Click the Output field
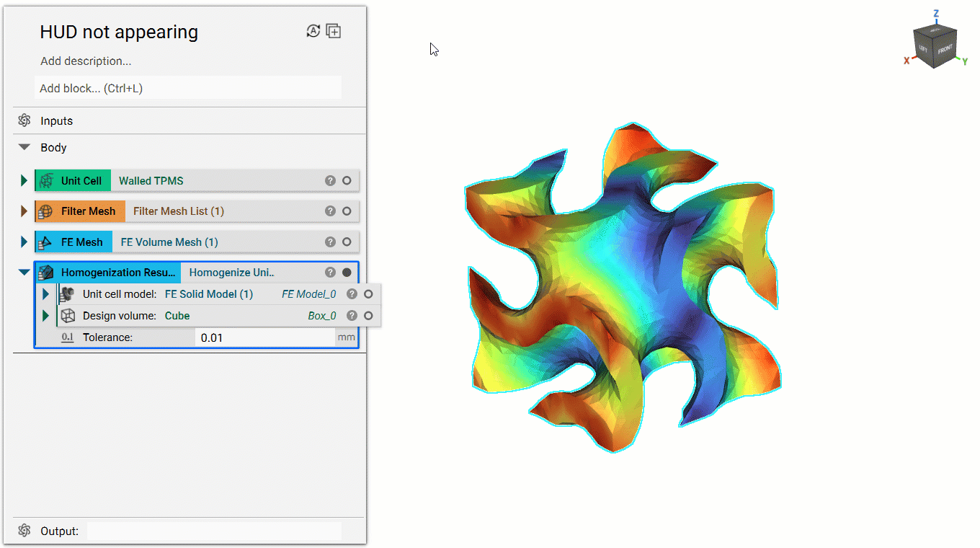This screenshot has height=548, width=980. click(x=214, y=531)
